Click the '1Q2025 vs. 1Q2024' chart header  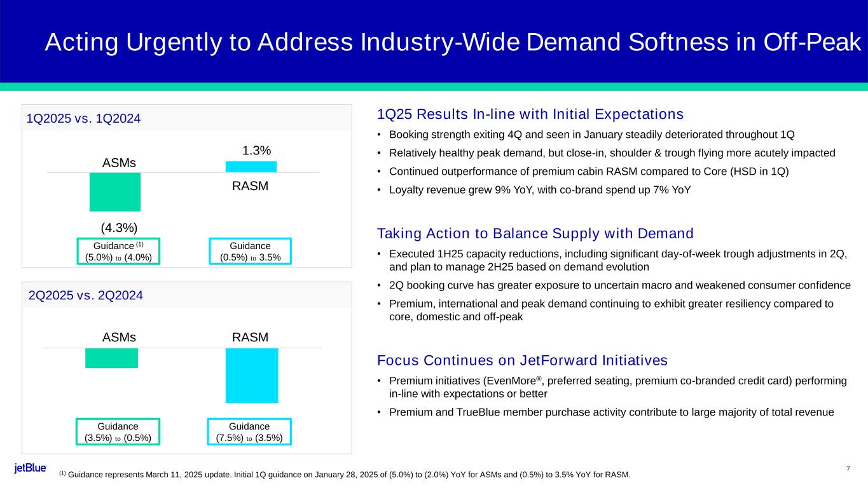(x=84, y=118)
